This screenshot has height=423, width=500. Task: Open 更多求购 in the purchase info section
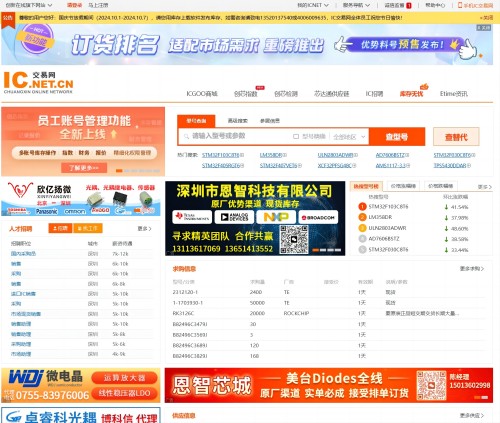tap(472, 269)
